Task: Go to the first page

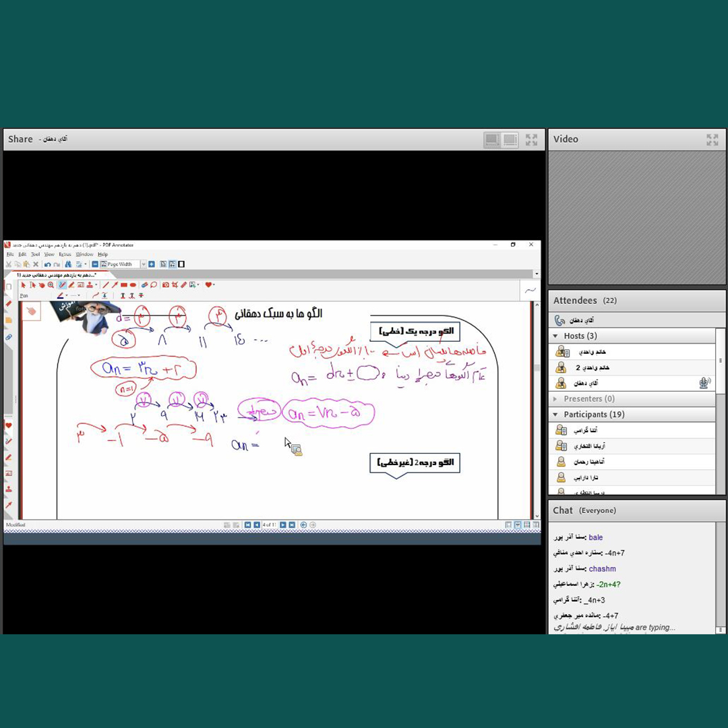Action: pos(248,524)
